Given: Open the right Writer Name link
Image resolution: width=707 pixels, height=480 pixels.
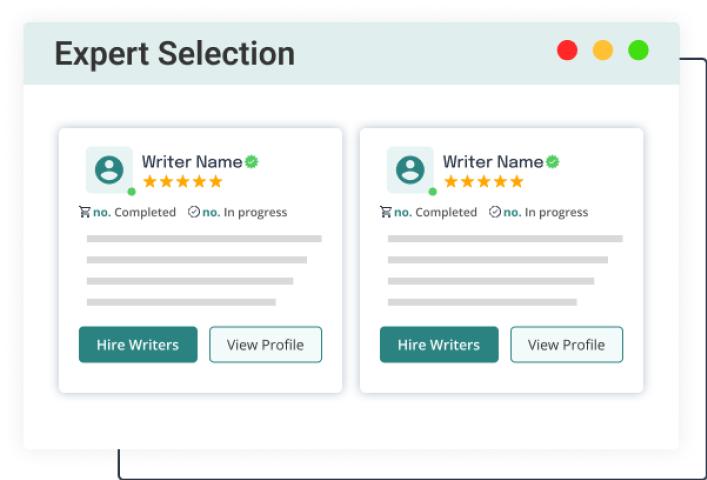Looking at the screenshot, I should click(x=493, y=161).
